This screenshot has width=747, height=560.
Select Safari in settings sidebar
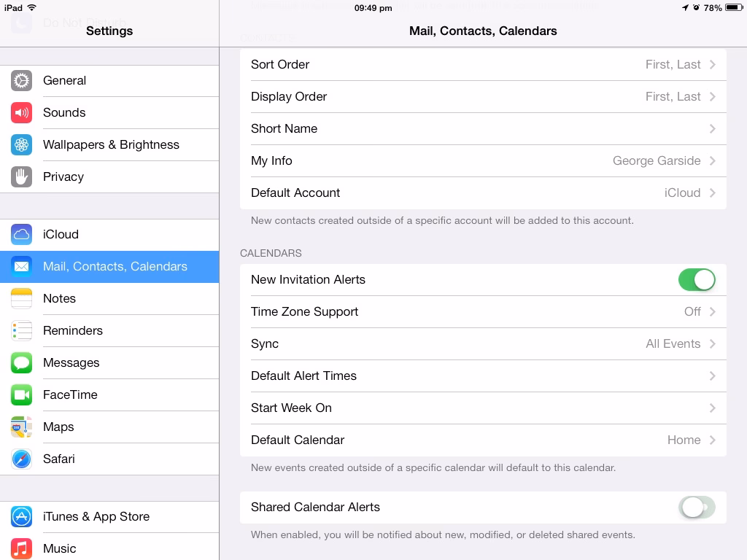click(109, 459)
